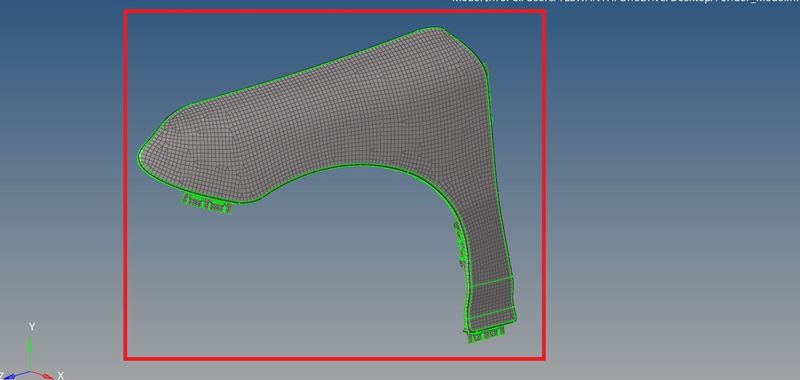The image size is (800, 380).
Task: Click the X label of the axis triad
Action: [60, 375]
